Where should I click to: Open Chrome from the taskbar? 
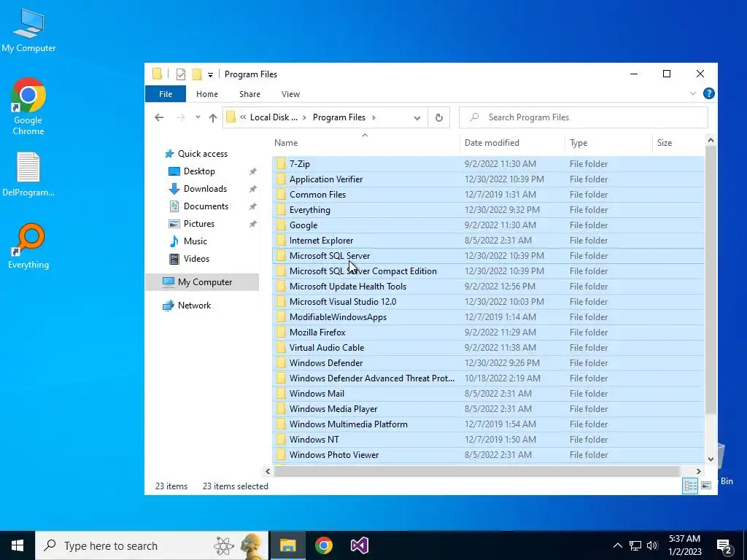tap(323, 545)
